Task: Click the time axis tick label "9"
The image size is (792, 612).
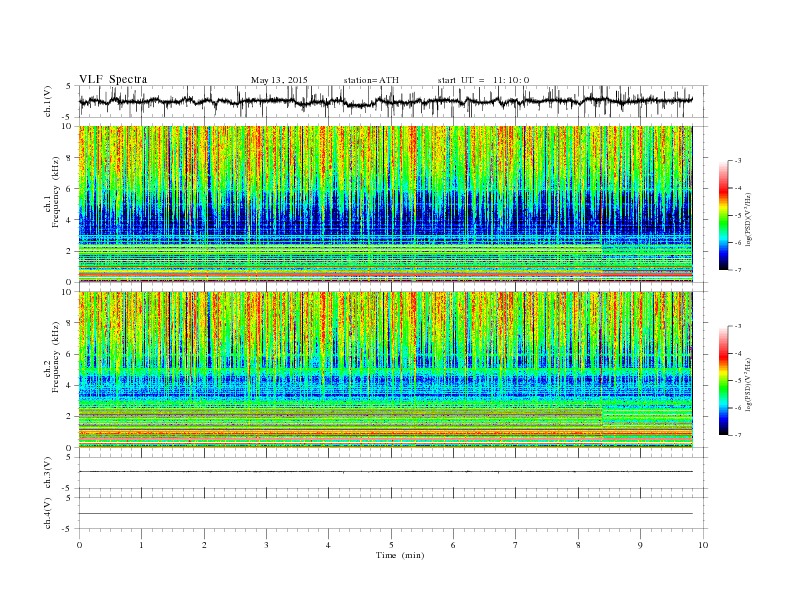Action: click(x=640, y=545)
